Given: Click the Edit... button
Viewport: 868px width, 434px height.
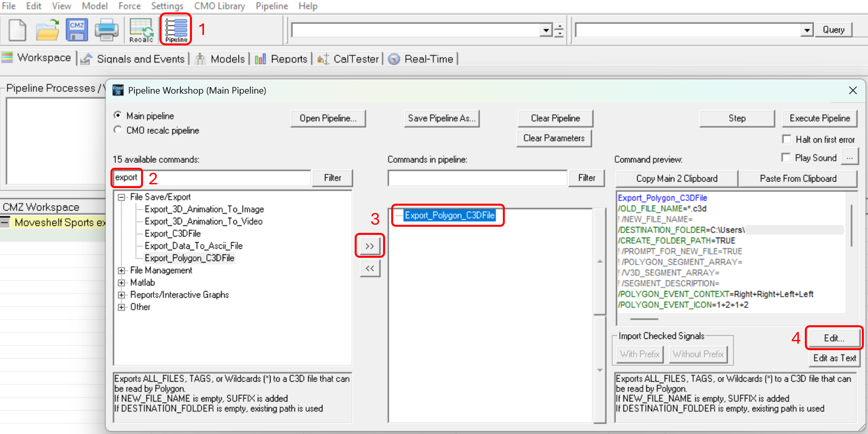Looking at the screenshot, I should pyautogui.click(x=834, y=338).
